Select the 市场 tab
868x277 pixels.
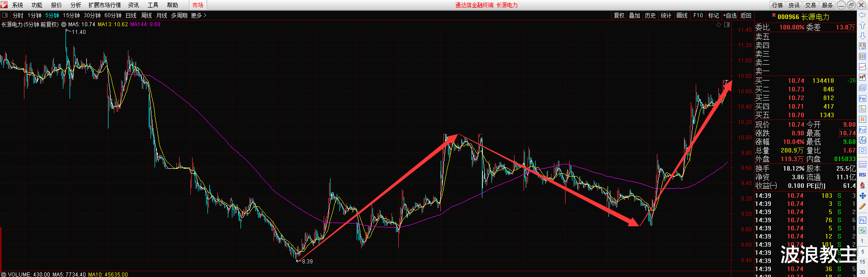(198, 5)
